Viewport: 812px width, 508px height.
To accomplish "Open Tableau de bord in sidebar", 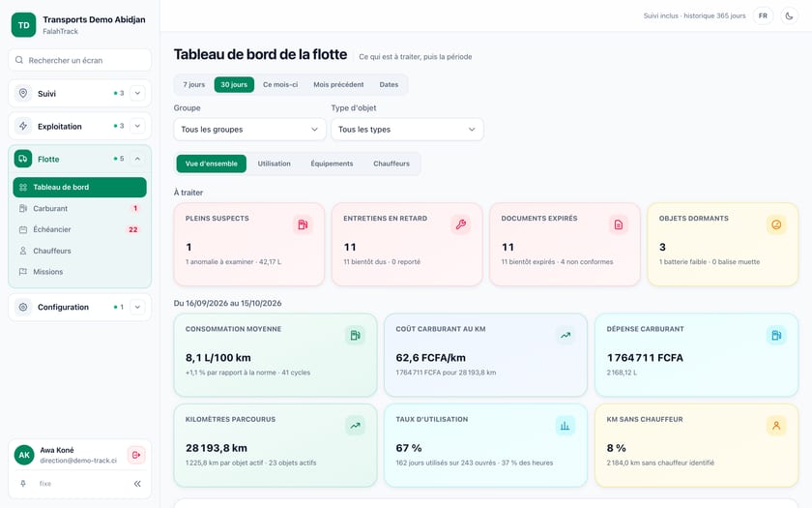I will [x=79, y=187].
